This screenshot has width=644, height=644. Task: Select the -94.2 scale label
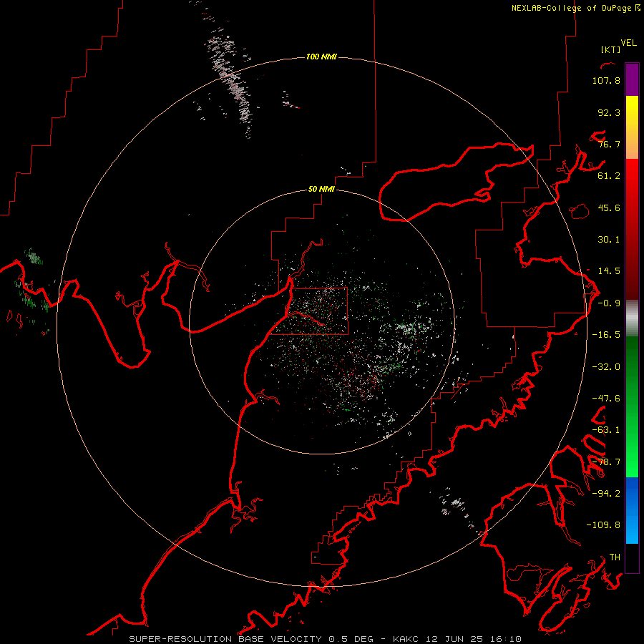(x=606, y=493)
